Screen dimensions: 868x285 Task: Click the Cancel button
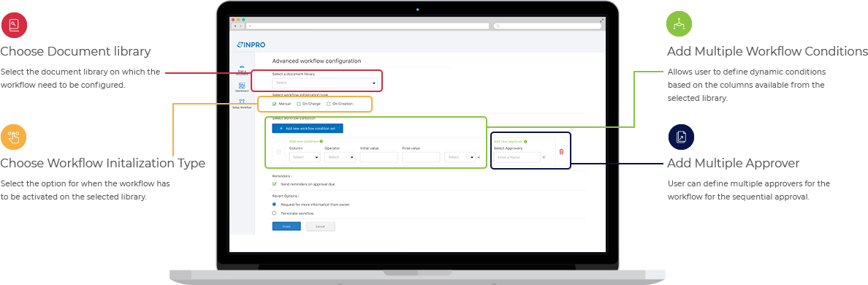tap(321, 227)
